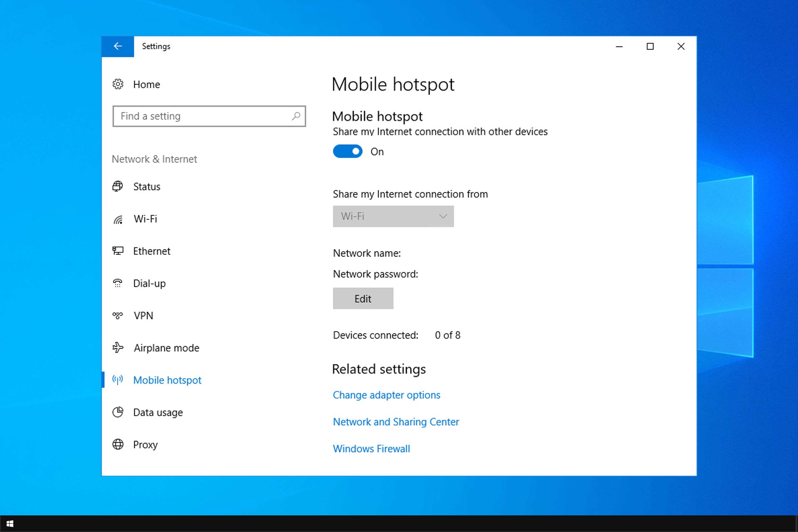
Task: Open Proxy settings
Action: tap(145, 445)
